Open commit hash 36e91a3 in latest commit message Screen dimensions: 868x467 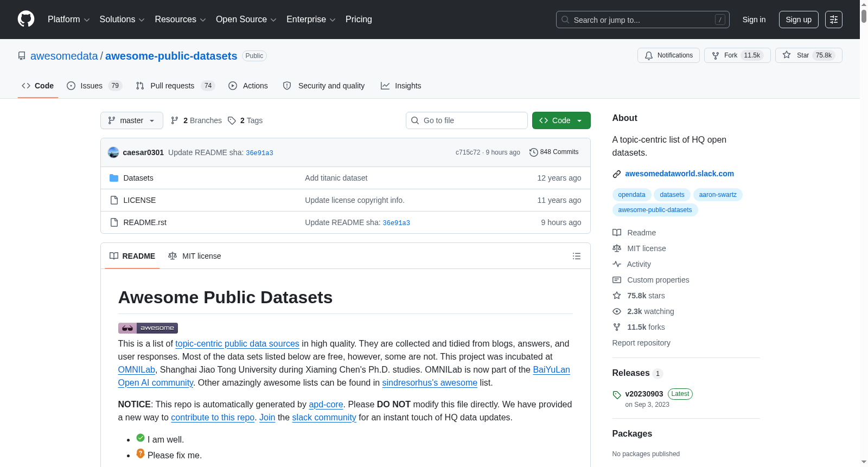259,153
